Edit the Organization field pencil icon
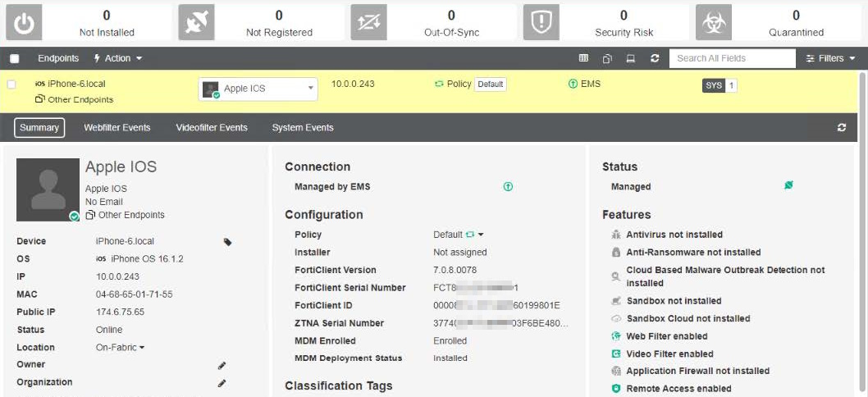 coord(222,383)
